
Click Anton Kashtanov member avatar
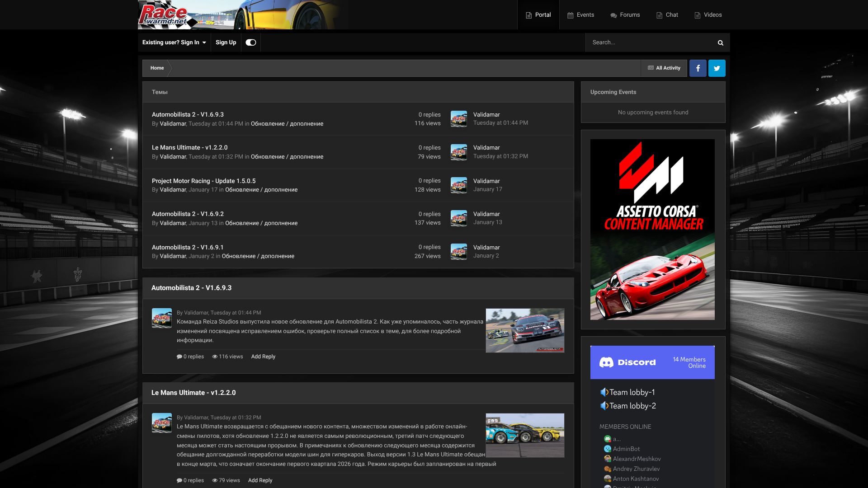coord(608,479)
